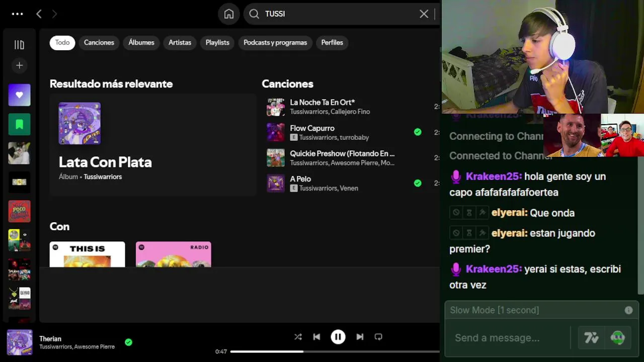Open Tussiwarriors link under Lata Con Plata

(103, 177)
